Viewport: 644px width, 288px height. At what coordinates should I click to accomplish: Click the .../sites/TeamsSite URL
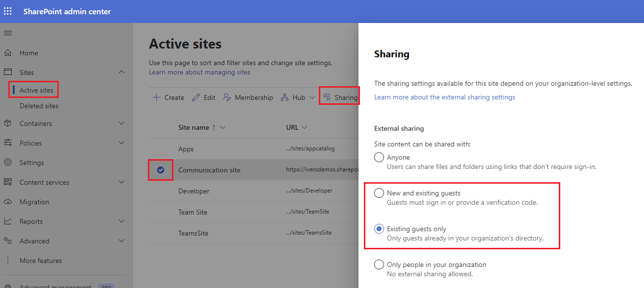(x=309, y=233)
